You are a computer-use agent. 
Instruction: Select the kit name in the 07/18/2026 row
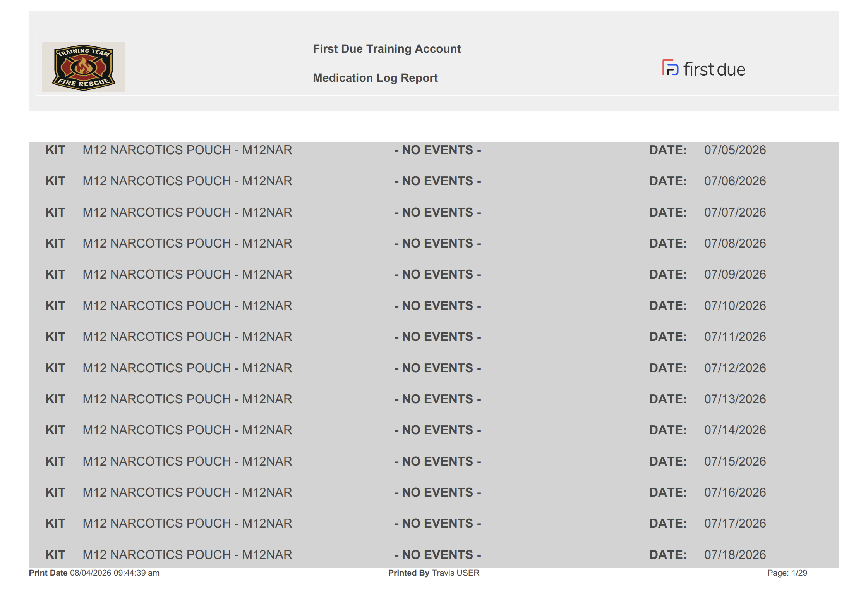(x=187, y=555)
